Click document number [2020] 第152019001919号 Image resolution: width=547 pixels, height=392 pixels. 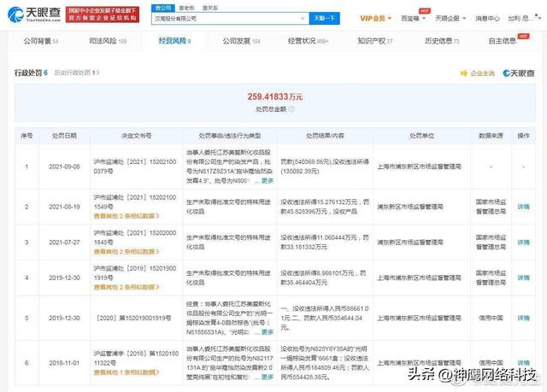[x=133, y=319]
